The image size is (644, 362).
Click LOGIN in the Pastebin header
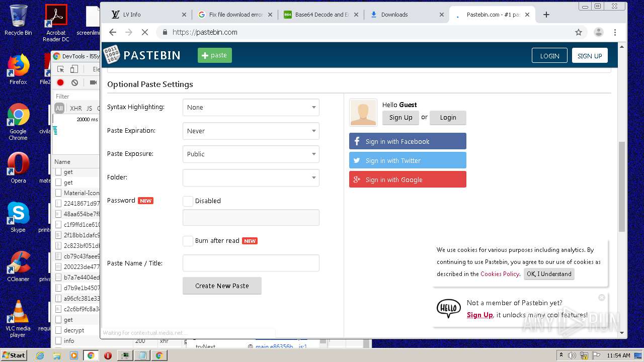(x=549, y=55)
